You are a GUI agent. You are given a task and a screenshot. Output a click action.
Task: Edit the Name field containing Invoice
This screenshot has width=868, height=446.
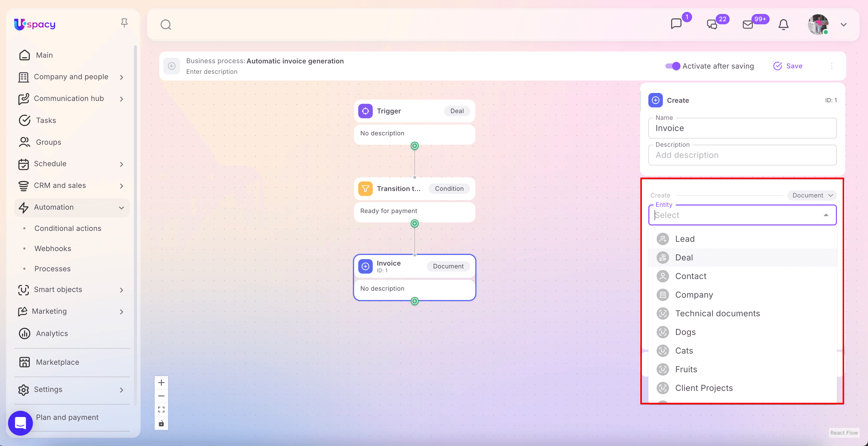[x=742, y=128]
